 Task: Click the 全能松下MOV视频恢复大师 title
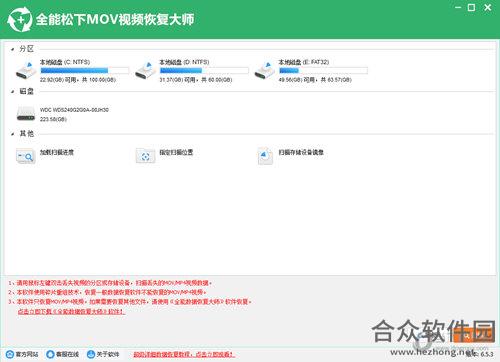click(115, 20)
